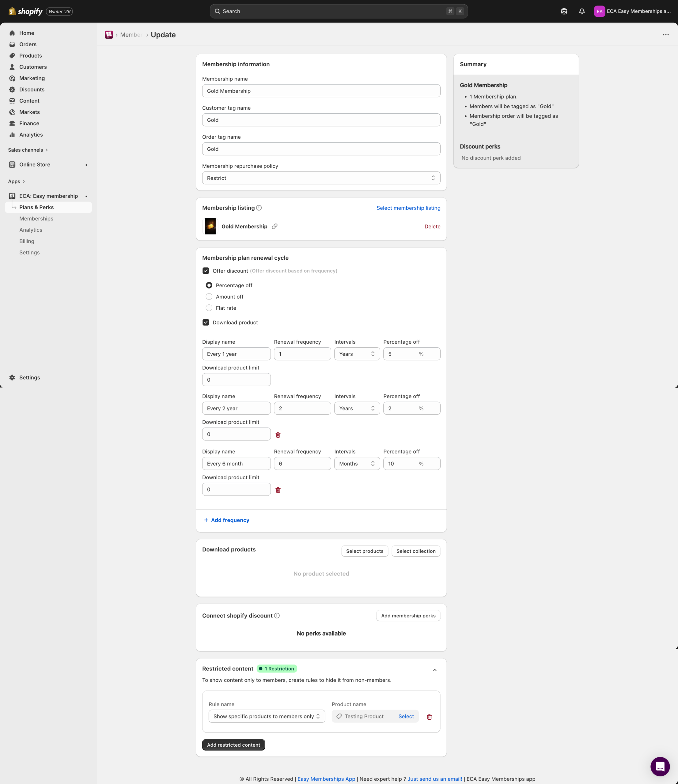This screenshot has height=784, width=678.
Task: Click the Membership listing info icon
Action: 259,208
